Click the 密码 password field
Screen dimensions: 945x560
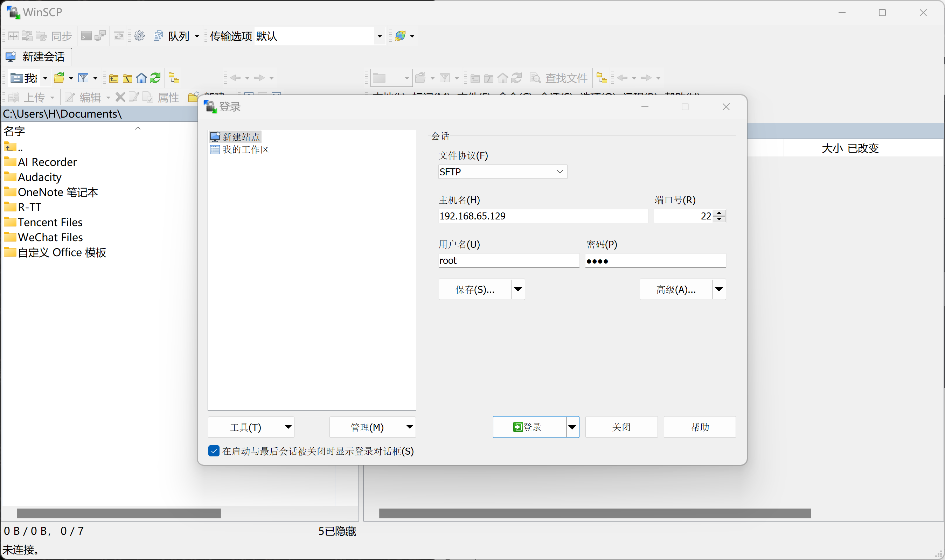[655, 260]
